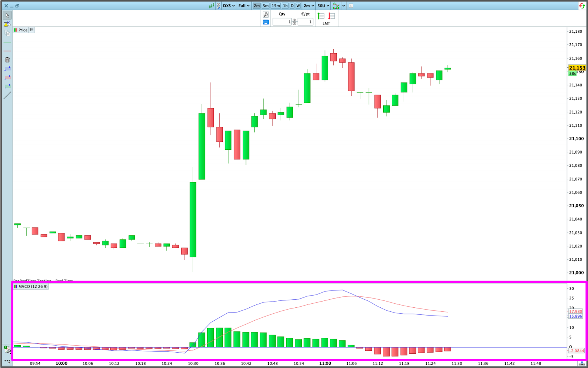The height and width of the screenshot is (368, 588).
Task: Switch to the Weekly (W) timeframe
Action: click(298, 6)
